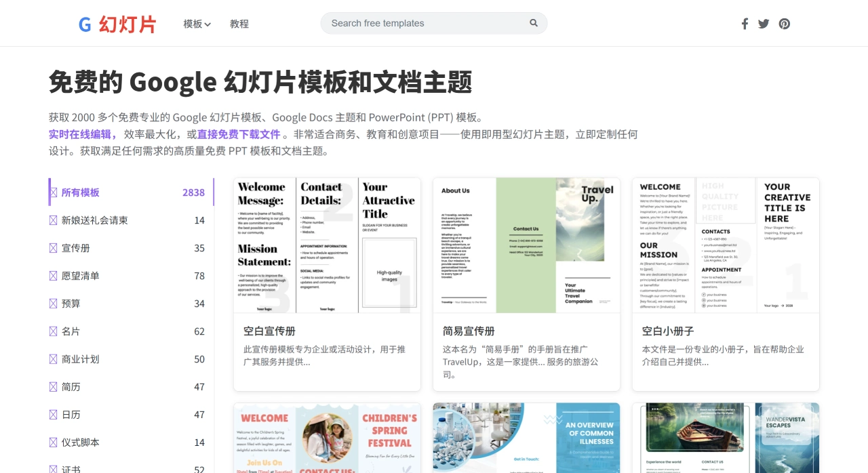This screenshot has width=868, height=473.
Task: Select the 简历 category
Action: pos(132,387)
